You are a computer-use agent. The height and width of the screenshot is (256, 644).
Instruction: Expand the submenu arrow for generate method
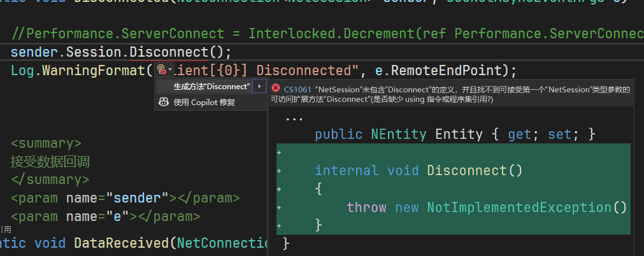pos(259,86)
